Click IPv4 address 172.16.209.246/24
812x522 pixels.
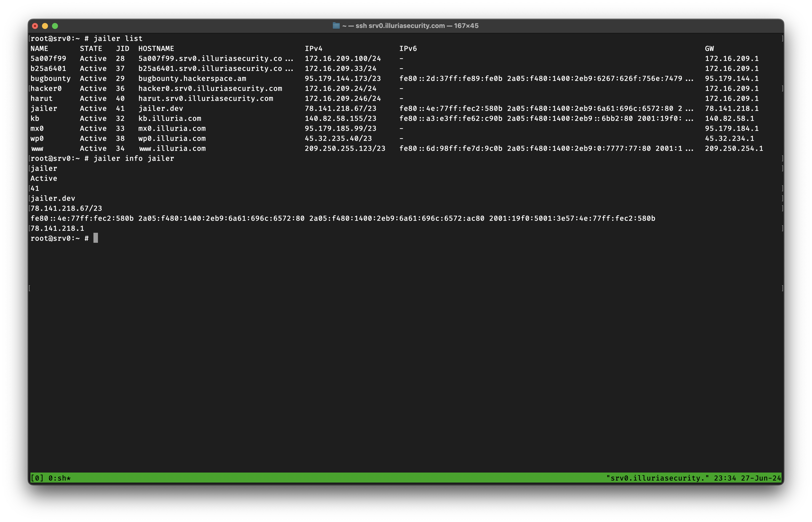(x=343, y=99)
